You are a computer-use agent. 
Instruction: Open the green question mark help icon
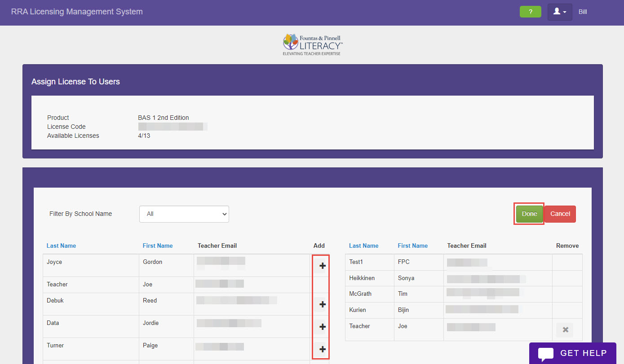coord(530,12)
